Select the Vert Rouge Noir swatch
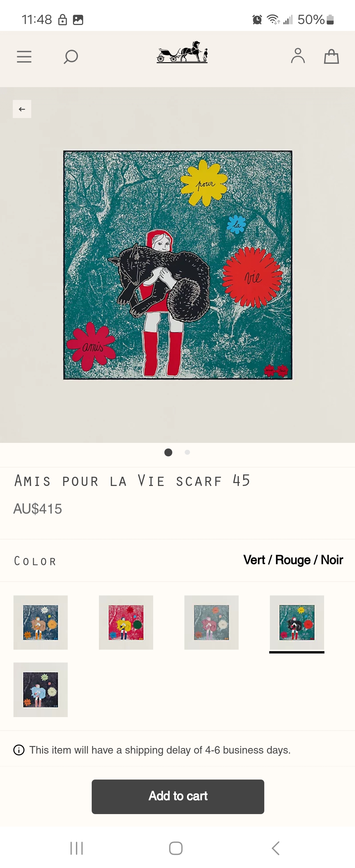The image size is (355, 868). (x=297, y=622)
